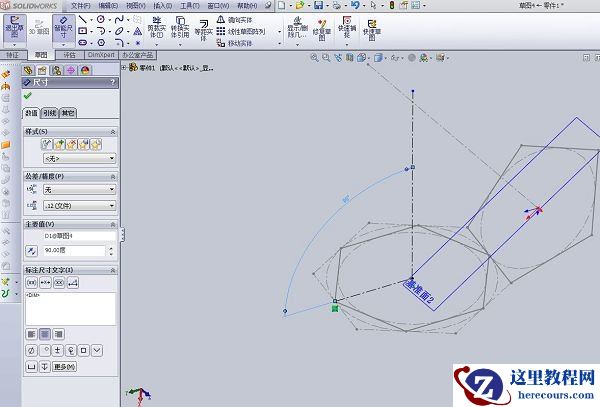The height and width of the screenshot is (407, 600).
Task: Click the 更多(M) button
Action: 64,367
